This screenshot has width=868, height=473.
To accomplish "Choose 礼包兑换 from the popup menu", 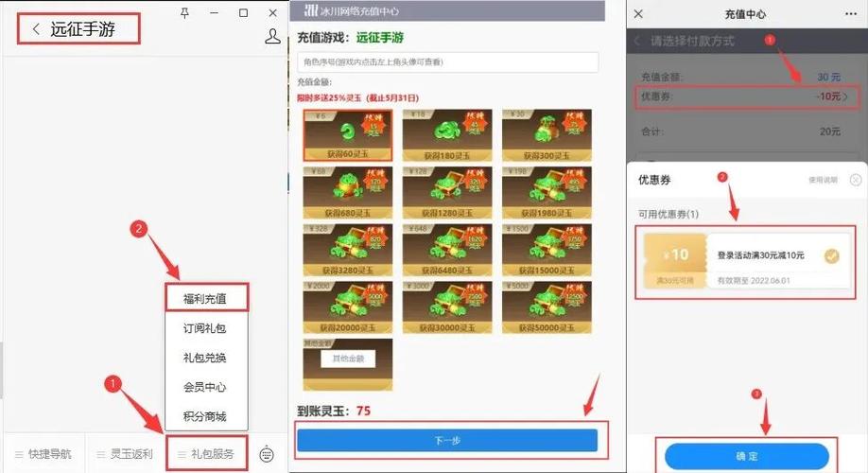I will (205, 358).
